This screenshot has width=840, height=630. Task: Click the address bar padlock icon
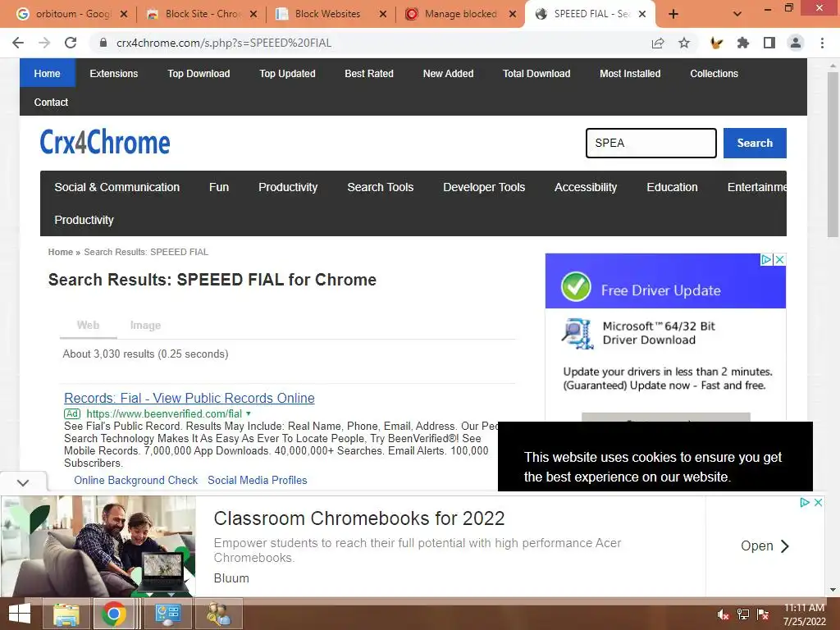pyautogui.click(x=103, y=43)
